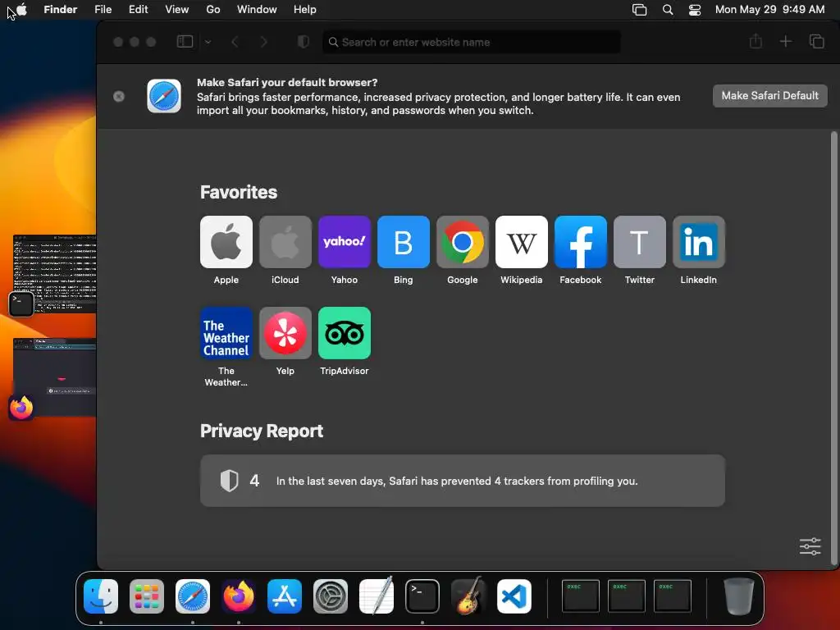Image resolution: width=840 pixels, height=630 pixels.
Task: Go forward with Safari's forward arrow
Action: [x=263, y=42]
